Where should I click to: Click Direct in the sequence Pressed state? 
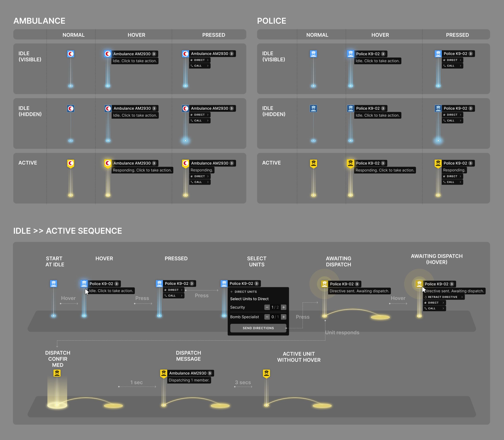click(x=174, y=290)
